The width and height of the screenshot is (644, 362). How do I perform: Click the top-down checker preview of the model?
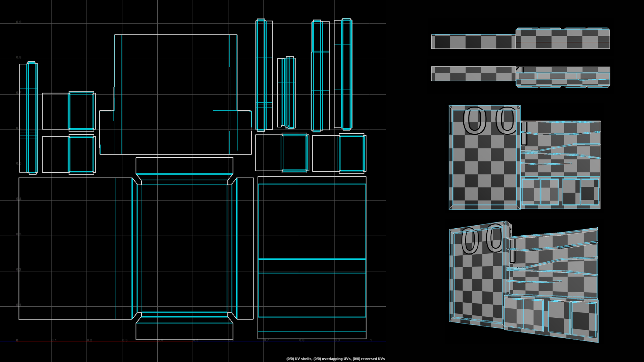point(521,39)
